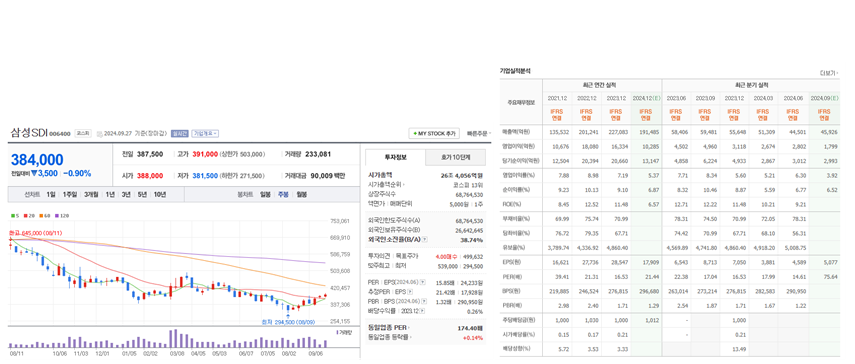Click the 시가총액 value 26조 4,056억원

[461, 175]
